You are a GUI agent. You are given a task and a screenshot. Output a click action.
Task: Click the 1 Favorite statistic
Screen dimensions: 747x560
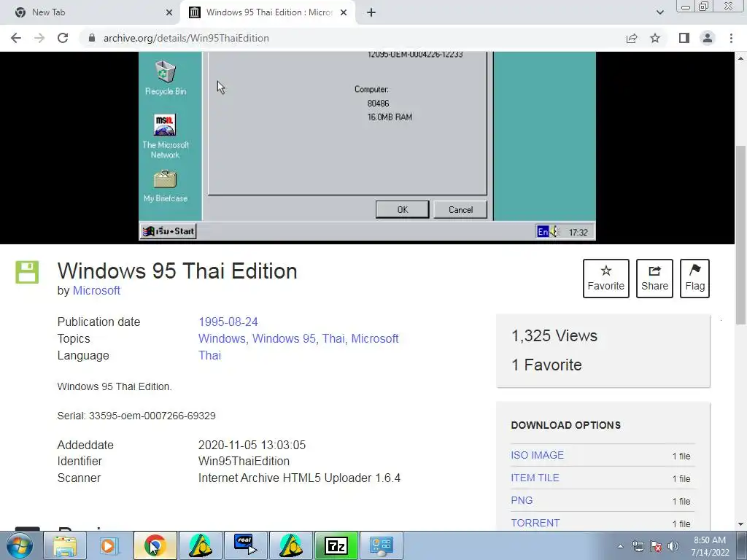tap(546, 365)
